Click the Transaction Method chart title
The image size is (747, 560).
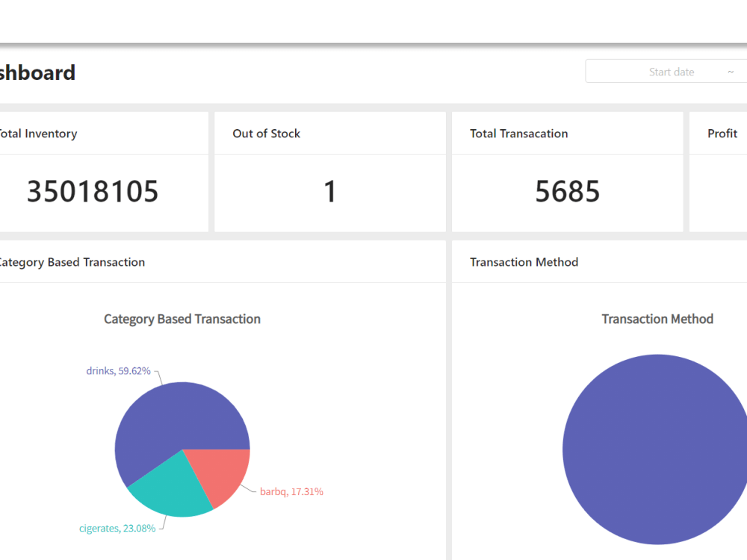(x=657, y=319)
